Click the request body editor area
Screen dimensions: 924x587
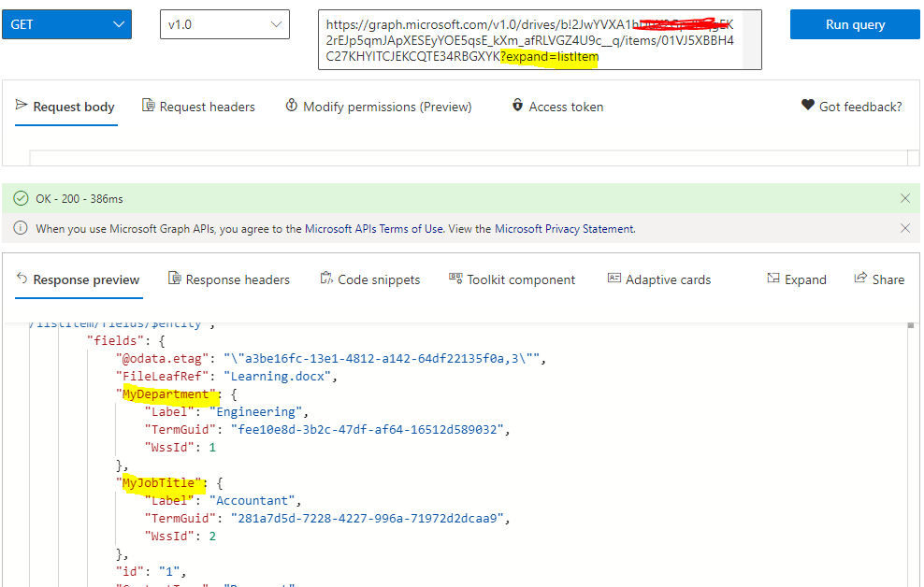(469, 158)
